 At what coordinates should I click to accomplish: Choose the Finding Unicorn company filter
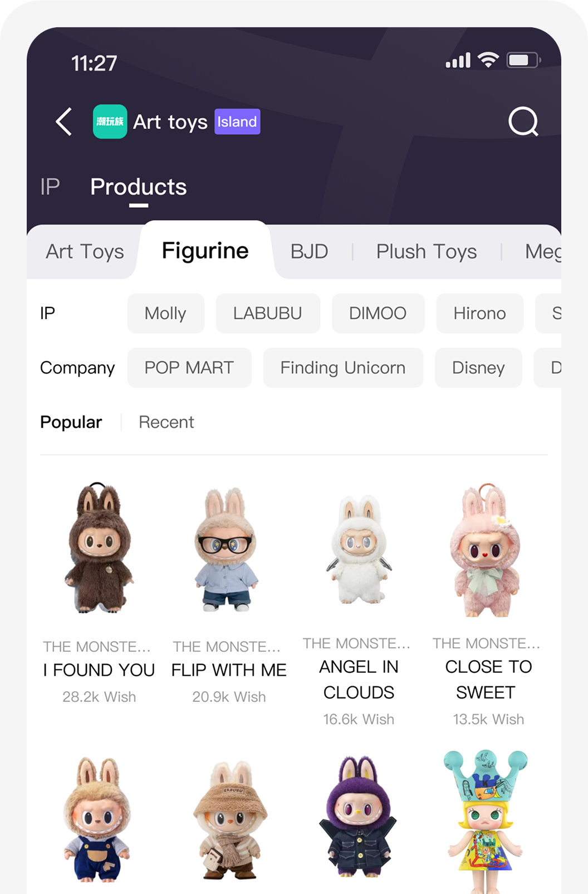[343, 368]
